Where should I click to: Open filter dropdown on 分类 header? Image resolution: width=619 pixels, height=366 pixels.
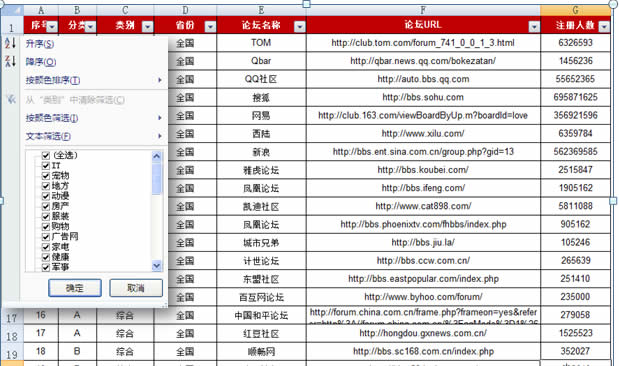pos(90,26)
